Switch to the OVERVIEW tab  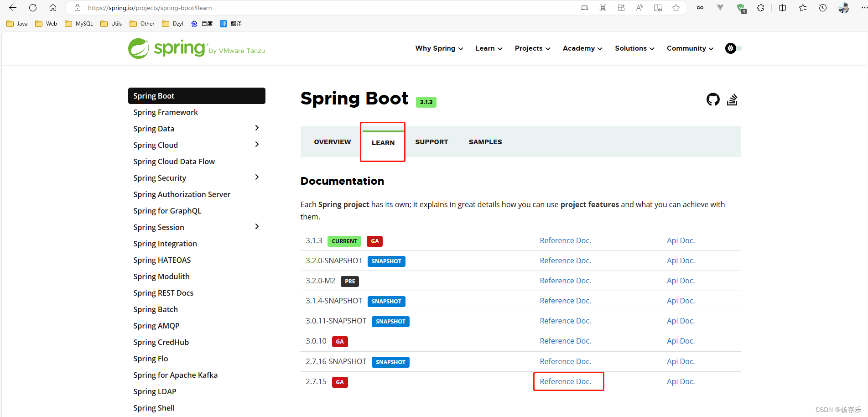(x=333, y=142)
